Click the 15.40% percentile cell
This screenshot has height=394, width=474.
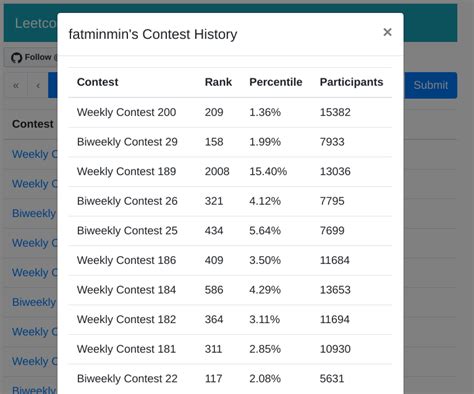click(268, 172)
